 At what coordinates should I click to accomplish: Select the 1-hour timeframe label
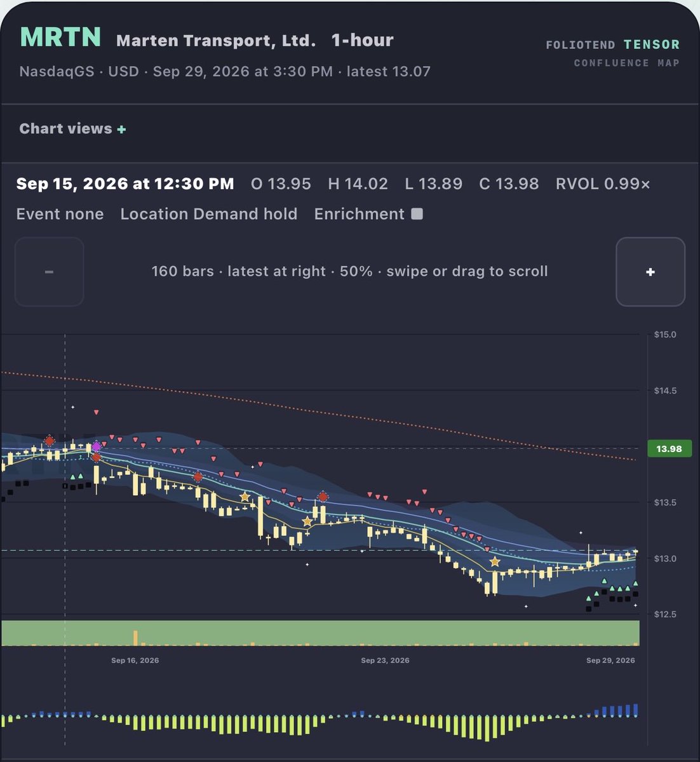pos(362,41)
